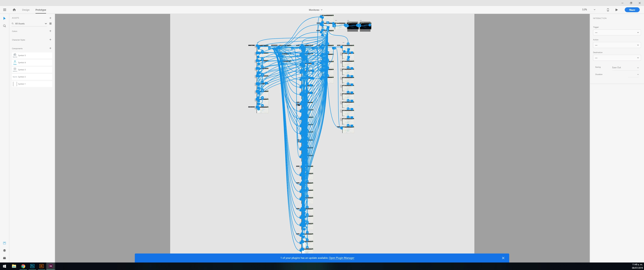The image size is (644, 270).
Task: Click the Share button
Action: tap(632, 10)
